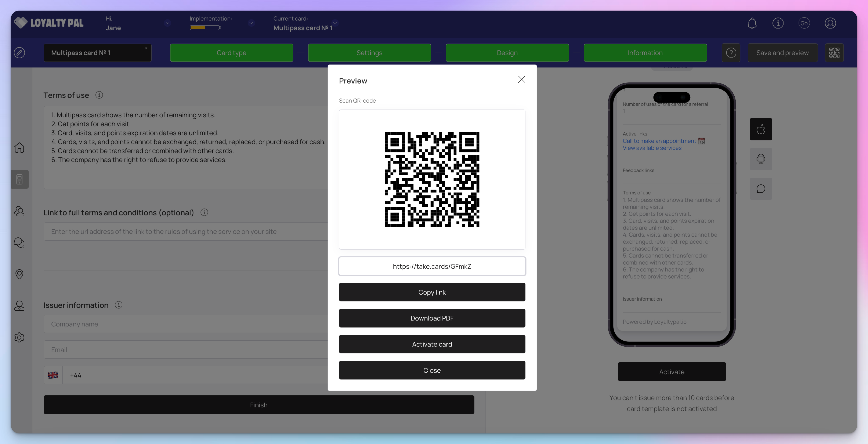Open the locations pin icon in sidebar
Viewport: 868px width, 444px height.
(19, 274)
